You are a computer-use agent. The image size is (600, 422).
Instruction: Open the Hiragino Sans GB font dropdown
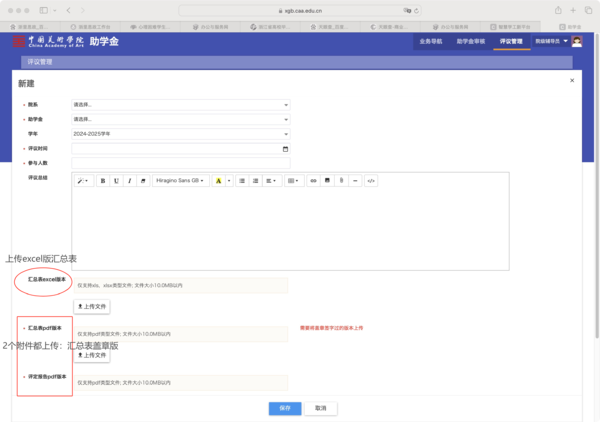tap(180, 181)
